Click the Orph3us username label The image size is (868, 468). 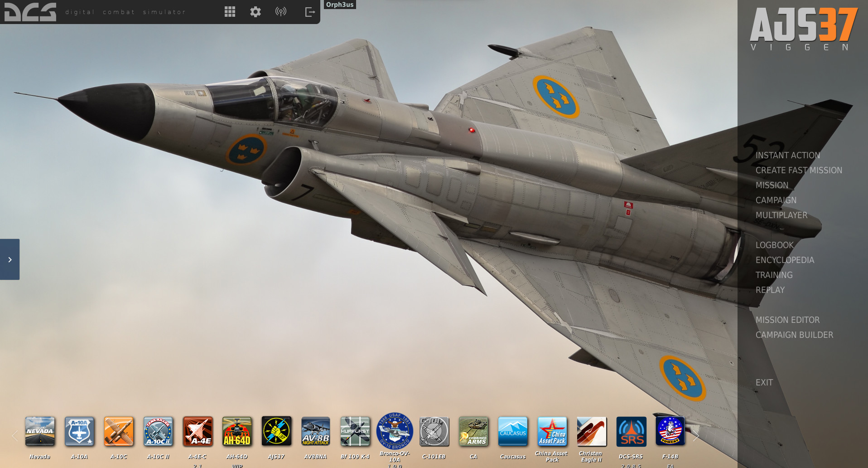340,5
